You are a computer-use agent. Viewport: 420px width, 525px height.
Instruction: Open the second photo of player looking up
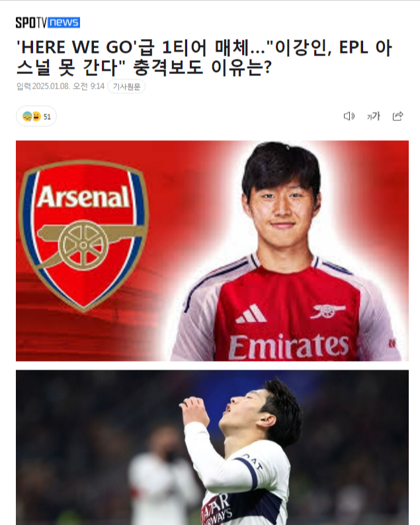point(212,448)
